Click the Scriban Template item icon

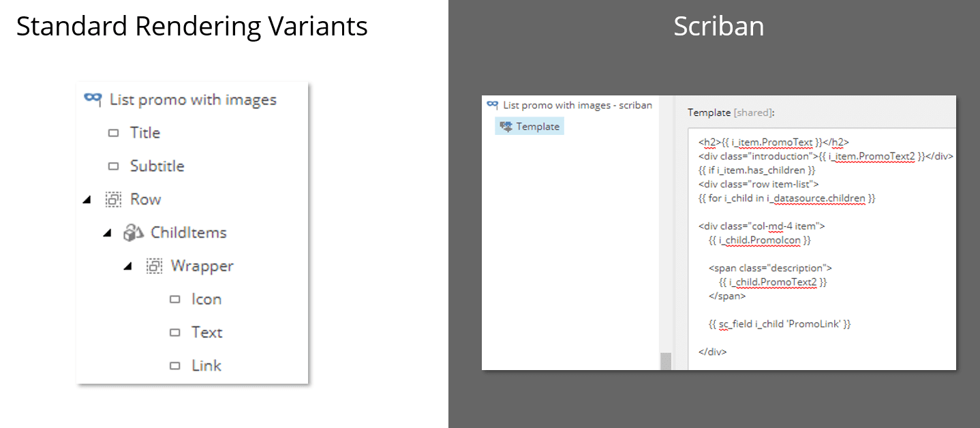[x=506, y=126]
